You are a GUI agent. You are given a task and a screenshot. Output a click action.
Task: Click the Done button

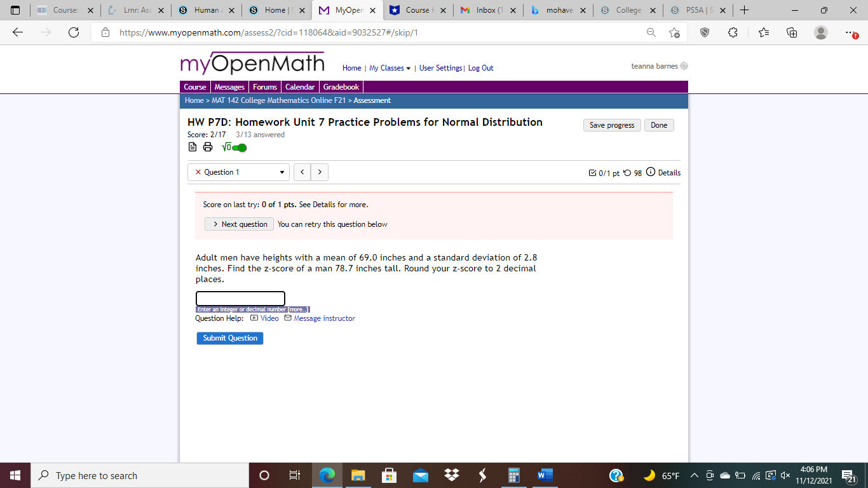[659, 125]
